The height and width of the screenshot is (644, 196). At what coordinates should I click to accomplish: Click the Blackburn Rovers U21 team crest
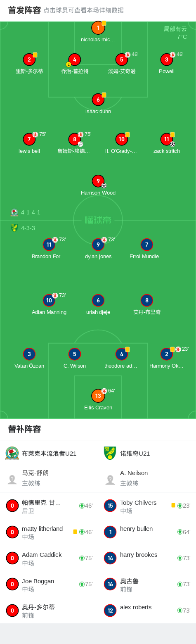click(x=12, y=453)
